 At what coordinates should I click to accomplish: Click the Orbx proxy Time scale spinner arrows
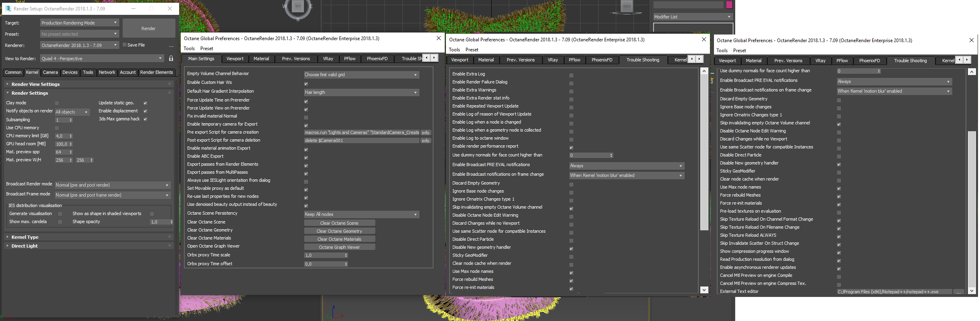[346, 255]
